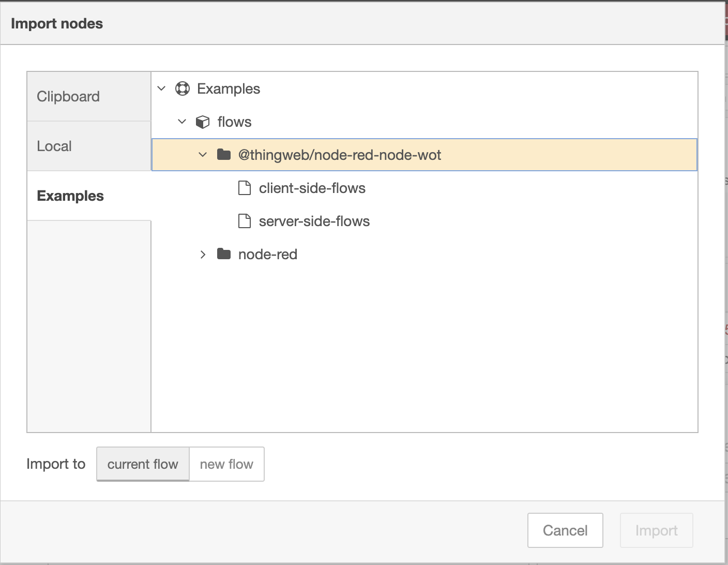
Task: Collapse the Examples tree root
Action: click(161, 88)
